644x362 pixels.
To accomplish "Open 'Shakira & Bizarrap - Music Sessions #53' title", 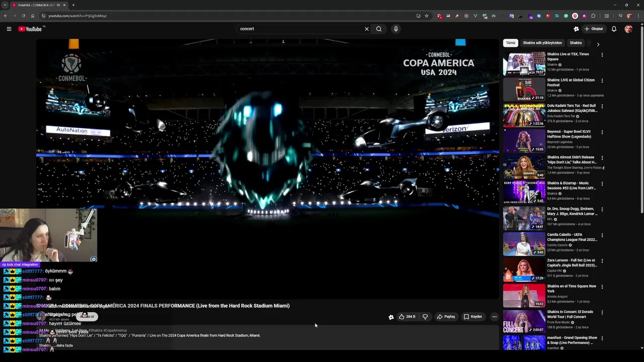I will (572, 186).
